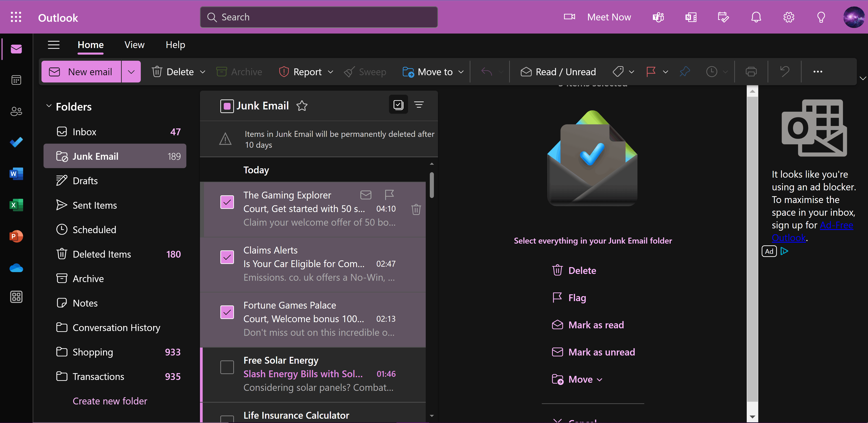Check the Free Solar Energy email checkbox
The image size is (868, 423).
(227, 367)
